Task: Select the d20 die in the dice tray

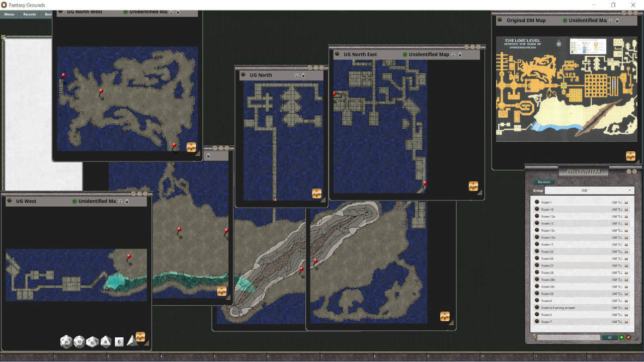Action: pyautogui.click(x=66, y=342)
